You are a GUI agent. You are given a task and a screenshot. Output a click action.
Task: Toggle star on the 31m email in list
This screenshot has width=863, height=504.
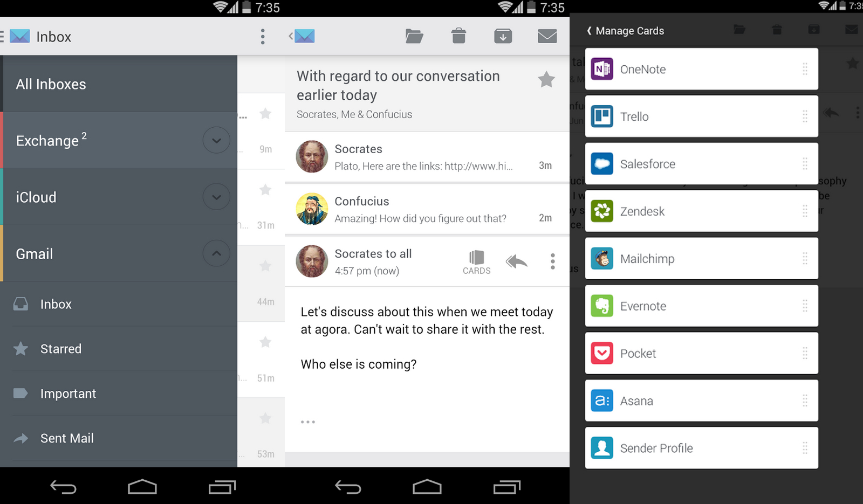pyautogui.click(x=265, y=190)
